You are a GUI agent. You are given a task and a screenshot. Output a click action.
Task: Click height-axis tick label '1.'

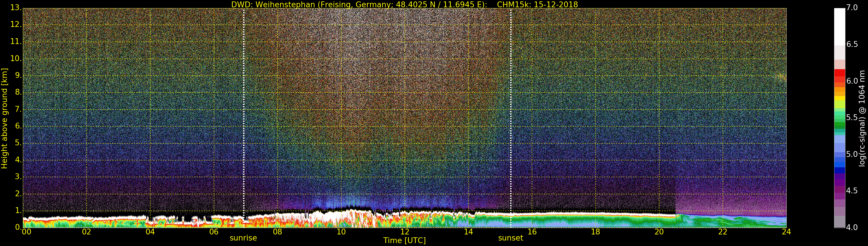point(18,210)
